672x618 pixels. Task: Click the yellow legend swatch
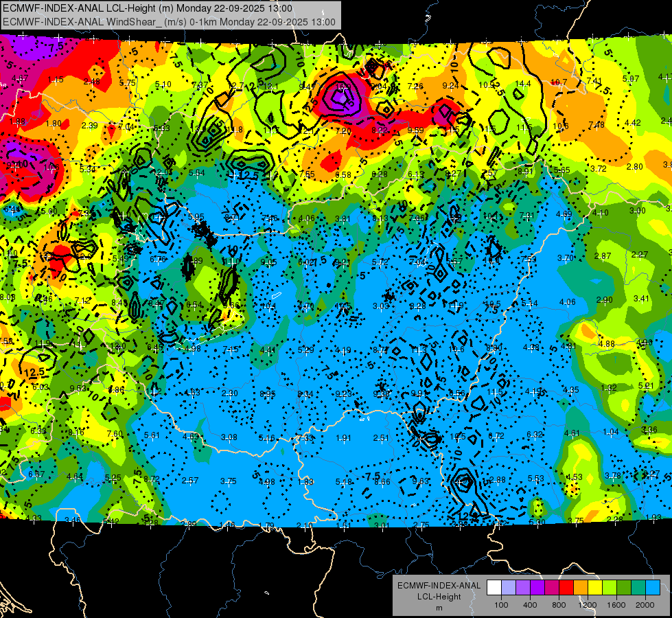[595, 588]
